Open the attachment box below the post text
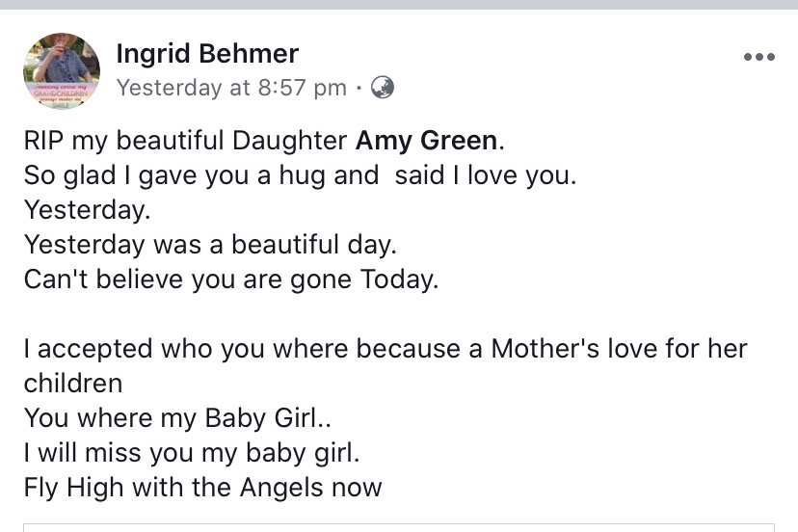Image resolution: width=798 pixels, height=532 pixels. click(x=399, y=527)
